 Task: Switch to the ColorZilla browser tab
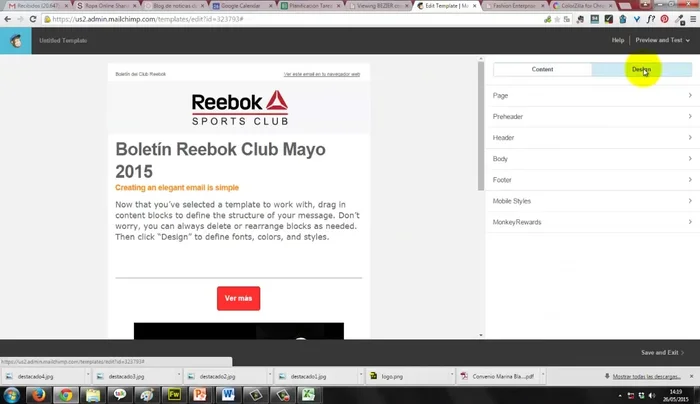pos(582,6)
